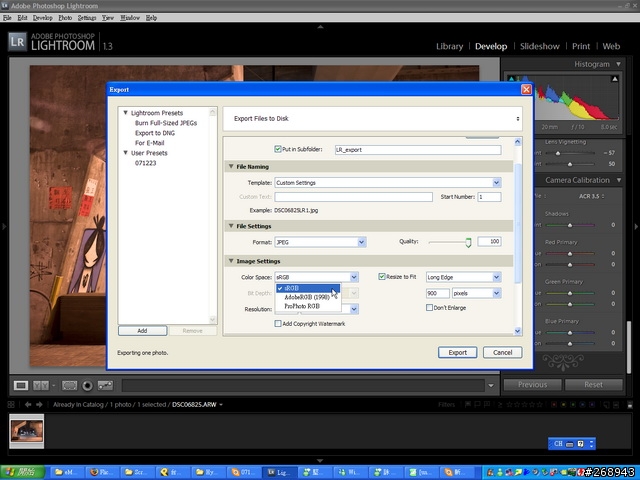Open the Lig... Lightroom taskbar button
This screenshot has height=480, width=640.
pyautogui.click(x=279, y=472)
